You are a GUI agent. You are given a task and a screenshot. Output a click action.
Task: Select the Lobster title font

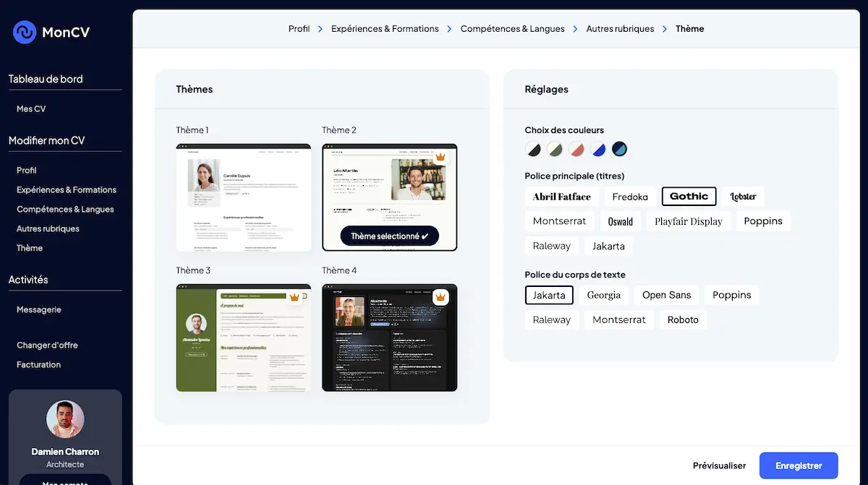(x=742, y=196)
